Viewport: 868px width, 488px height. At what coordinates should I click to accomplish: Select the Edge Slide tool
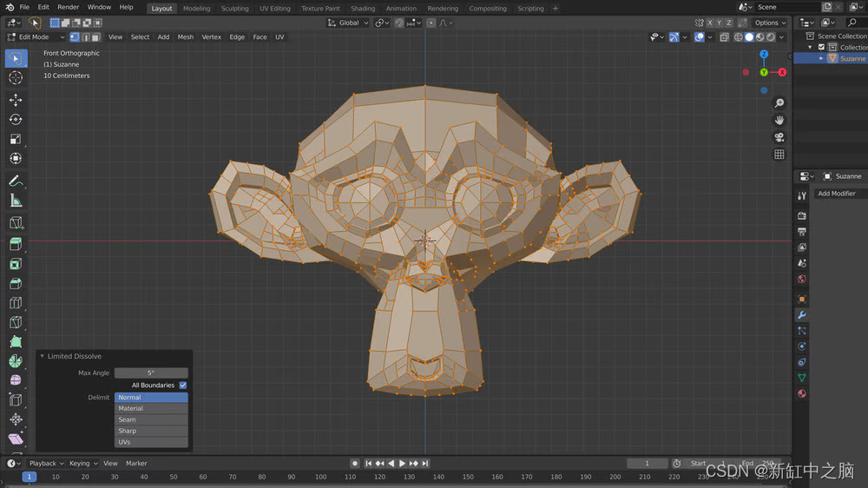tap(16, 399)
